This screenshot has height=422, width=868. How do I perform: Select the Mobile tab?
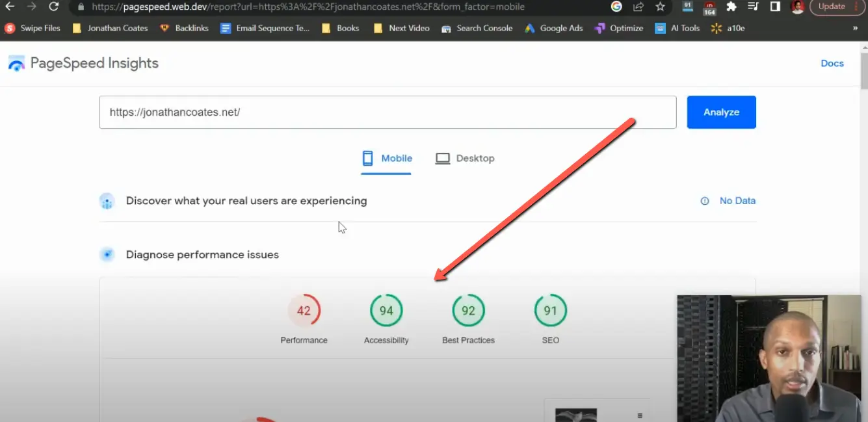pos(386,158)
